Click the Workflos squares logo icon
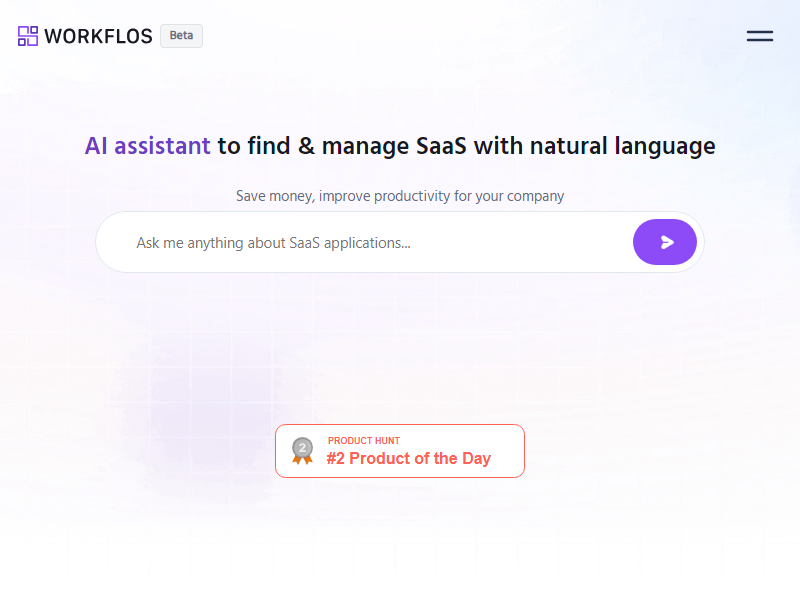800x600 pixels. tap(28, 36)
